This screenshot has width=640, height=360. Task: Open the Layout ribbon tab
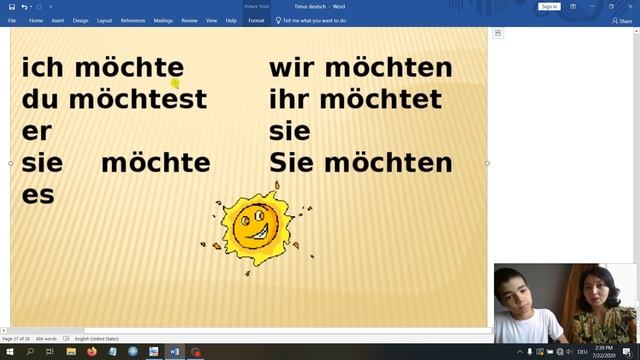pyautogui.click(x=104, y=20)
